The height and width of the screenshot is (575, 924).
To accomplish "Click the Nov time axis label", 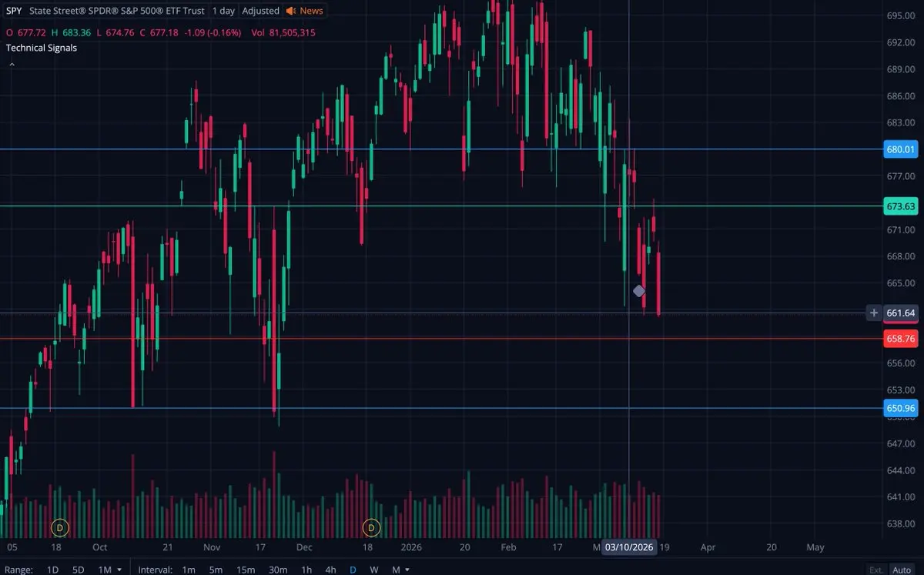I will [x=212, y=547].
